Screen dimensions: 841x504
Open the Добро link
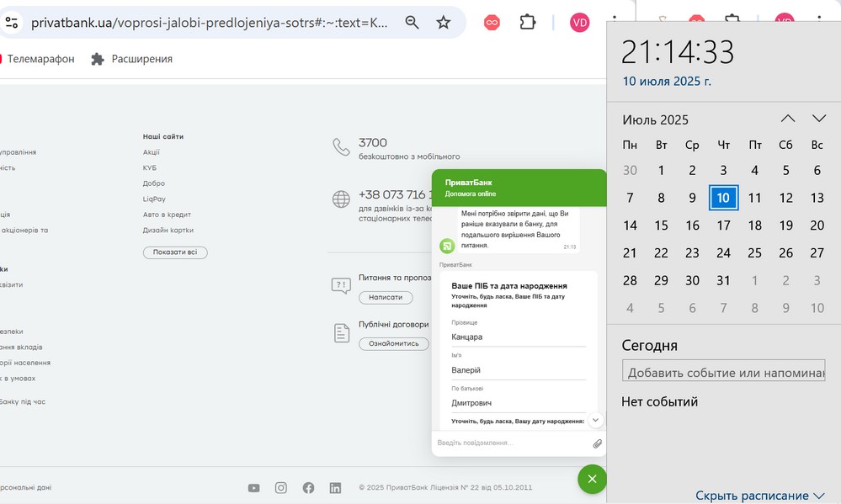click(x=154, y=183)
